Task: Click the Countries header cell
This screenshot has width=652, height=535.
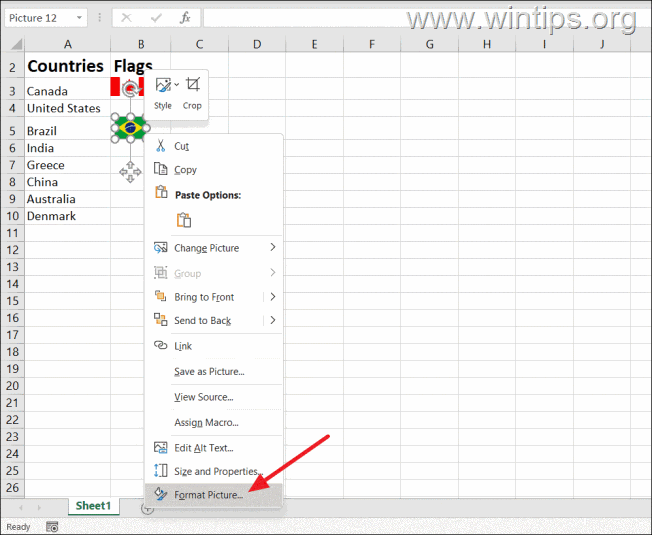Action: [x=67, y=66]
